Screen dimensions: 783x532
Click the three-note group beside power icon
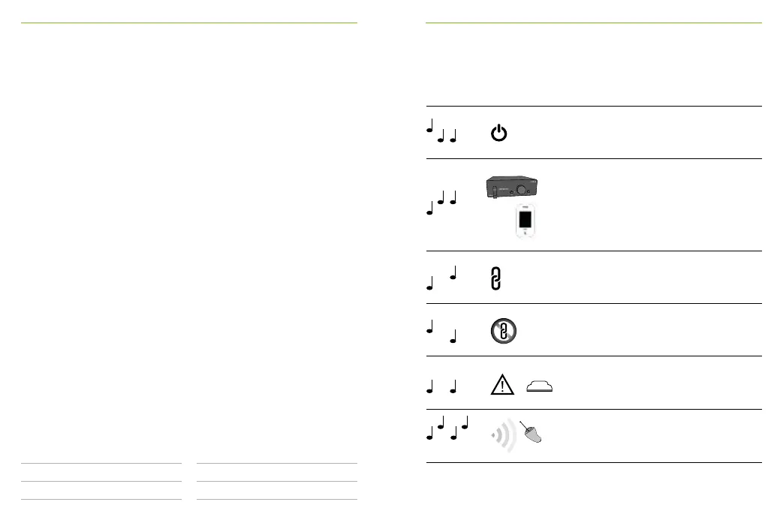point(441,131)
